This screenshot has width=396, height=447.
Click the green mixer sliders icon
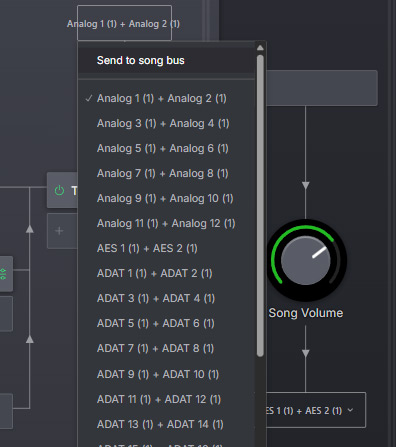pyautogui.click(x=3, y=274)
